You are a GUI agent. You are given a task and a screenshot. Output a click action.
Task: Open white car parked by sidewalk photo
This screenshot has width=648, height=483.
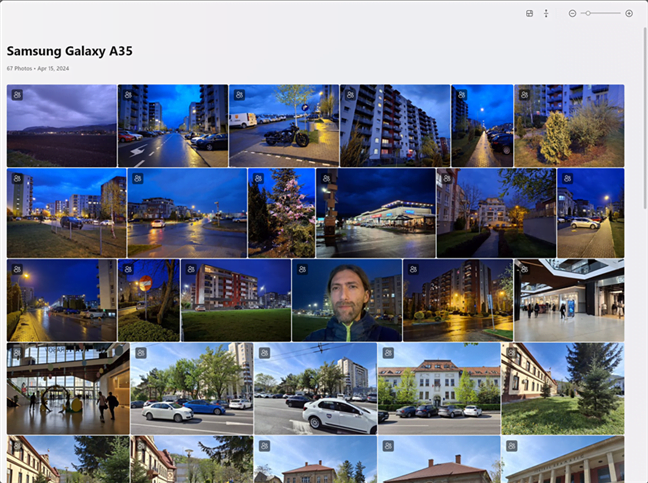[591, 213]
